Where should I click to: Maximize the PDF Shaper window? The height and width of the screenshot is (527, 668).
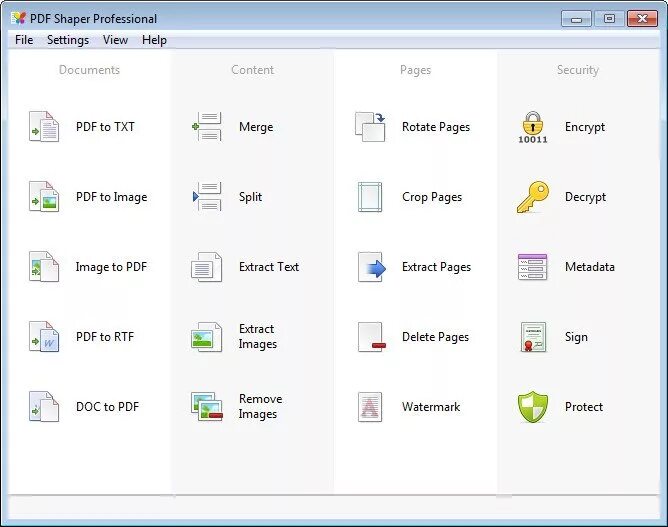coord(609,19)
